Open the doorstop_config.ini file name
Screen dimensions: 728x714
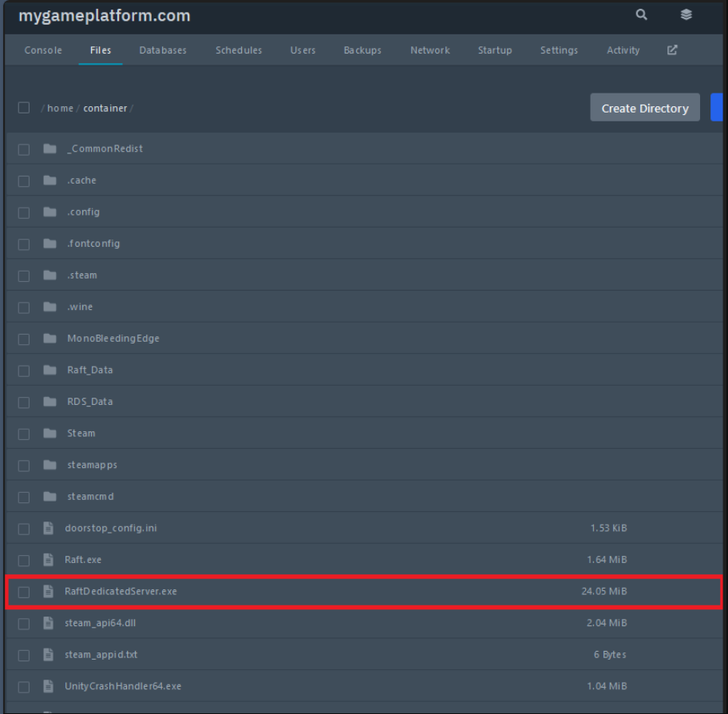tap(111, 528)
